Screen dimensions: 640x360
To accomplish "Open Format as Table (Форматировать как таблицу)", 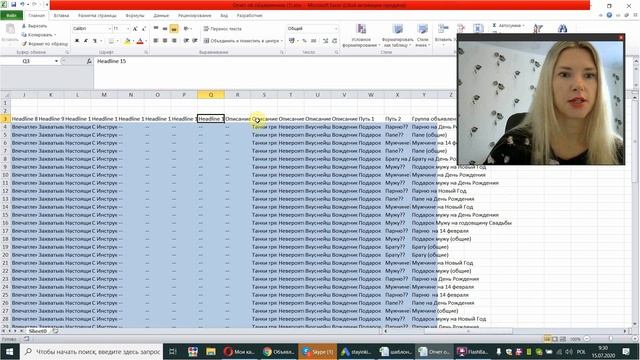I will pos(398,36).
